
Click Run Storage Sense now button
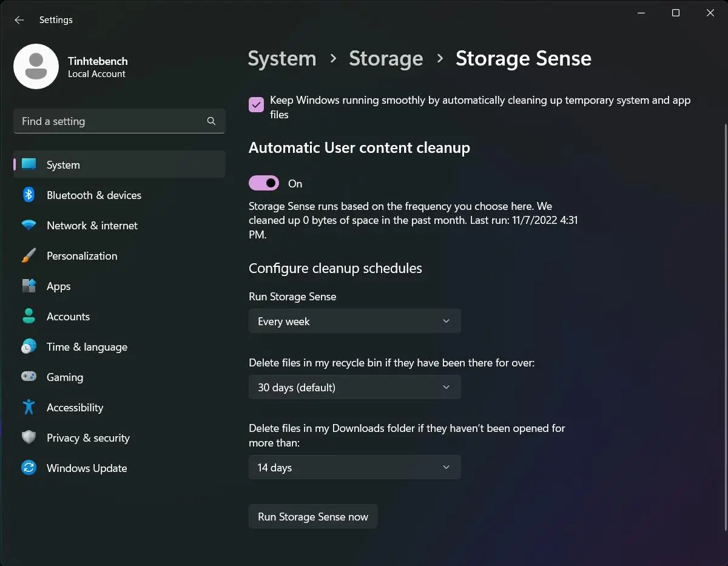[x=313, y=516]
